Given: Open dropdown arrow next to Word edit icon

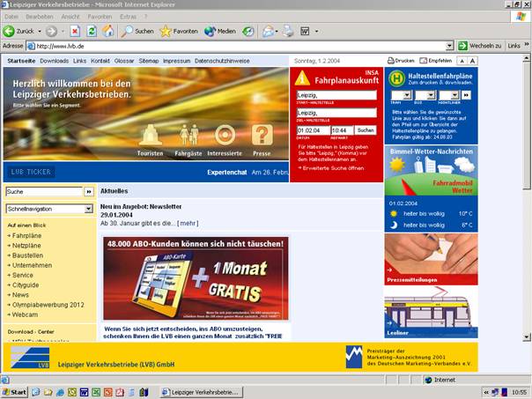Looking at the screenshot, I should (x=316, y=32).
